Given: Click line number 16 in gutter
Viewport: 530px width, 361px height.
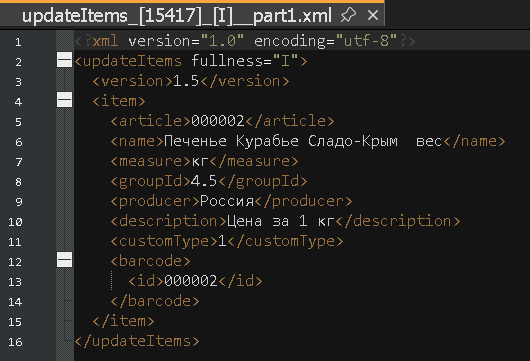Looking at the screenshot, I should point(15,342).
